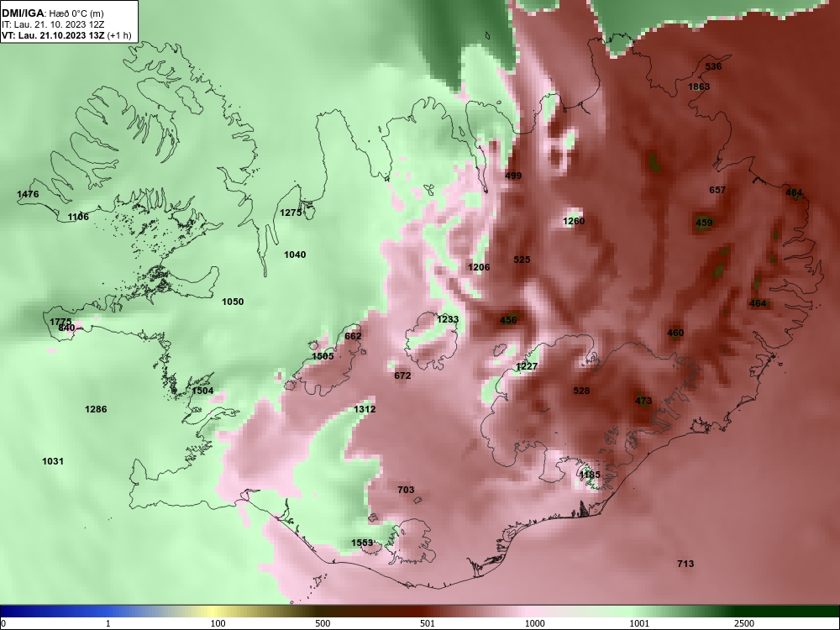Screen dimensions: 840x630
Task: Select the 1505 value label
Action: click(323, 356)
